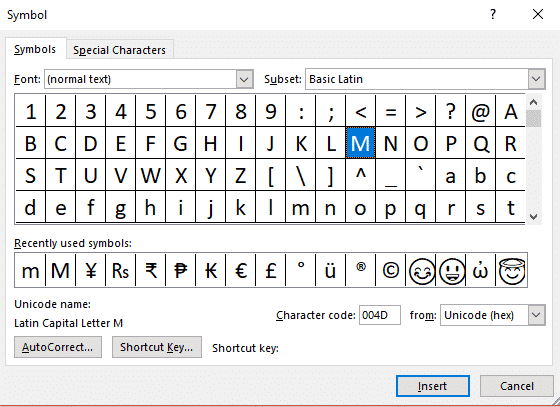Select the halo smiley emoji symbol
The height and width of the screenshot is (407, 560).
[511, 270]
